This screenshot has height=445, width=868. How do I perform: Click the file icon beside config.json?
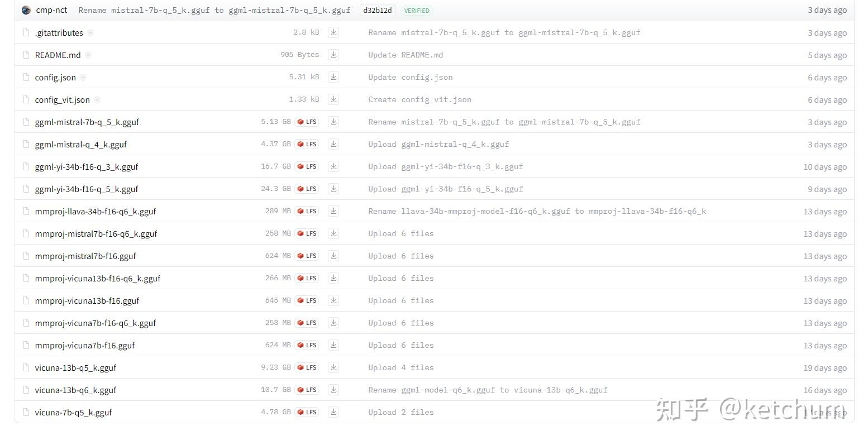pyautogui.click(x=26, y=76)
